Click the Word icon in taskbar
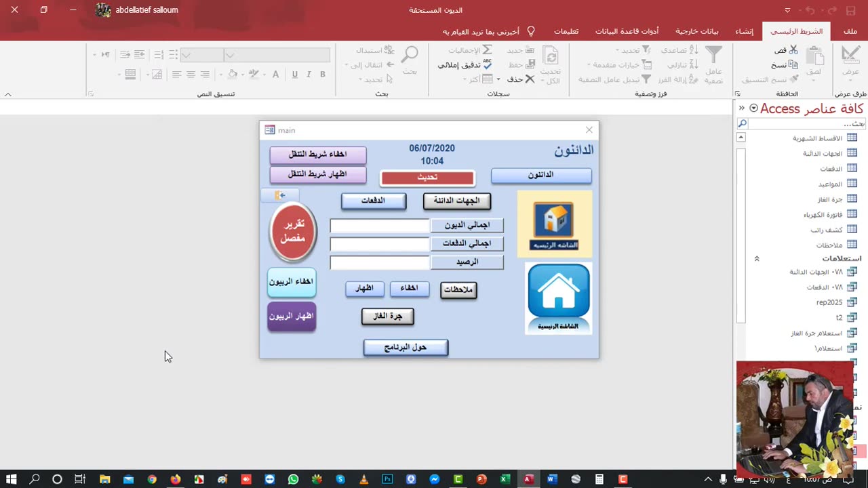The image size is (868, 488). [551, 479]
